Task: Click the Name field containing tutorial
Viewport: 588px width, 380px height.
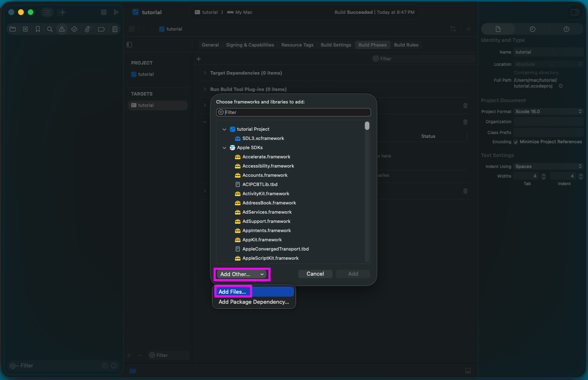Action: [x=548, y=52]
